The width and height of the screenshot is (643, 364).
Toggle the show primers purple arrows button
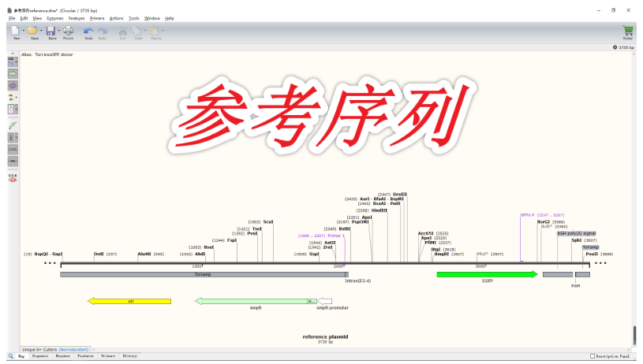[x=13, y=85]
